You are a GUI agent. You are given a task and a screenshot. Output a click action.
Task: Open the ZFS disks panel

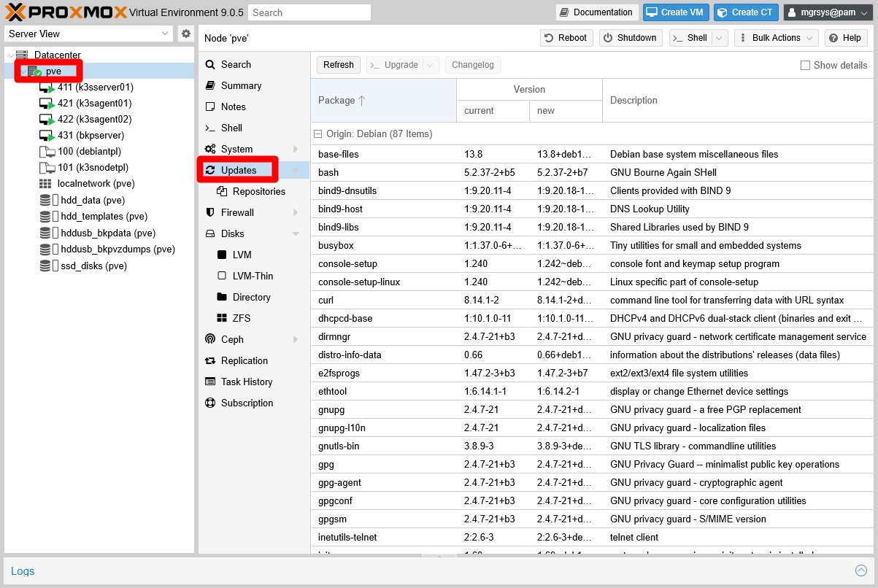242,318
